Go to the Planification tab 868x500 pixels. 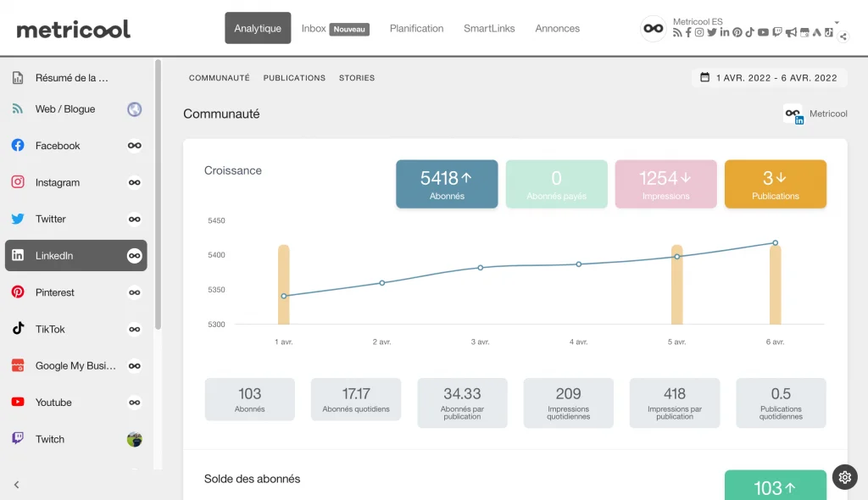[x=416, y=28]
